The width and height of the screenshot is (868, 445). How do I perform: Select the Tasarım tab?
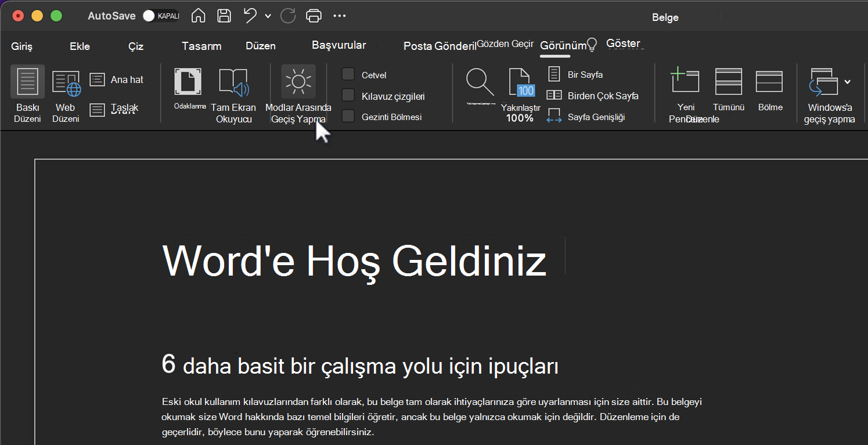201,46
